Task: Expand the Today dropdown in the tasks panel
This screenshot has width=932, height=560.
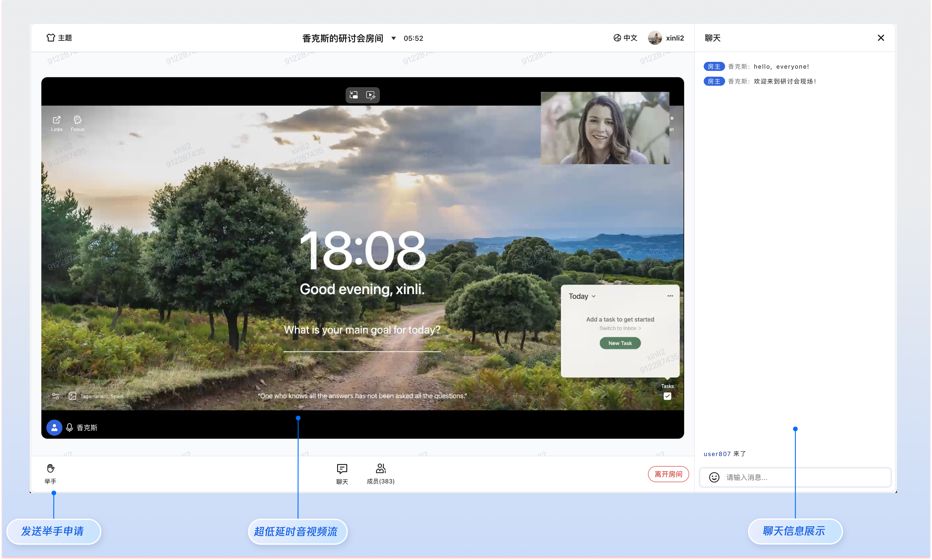Action: point(582,296)
